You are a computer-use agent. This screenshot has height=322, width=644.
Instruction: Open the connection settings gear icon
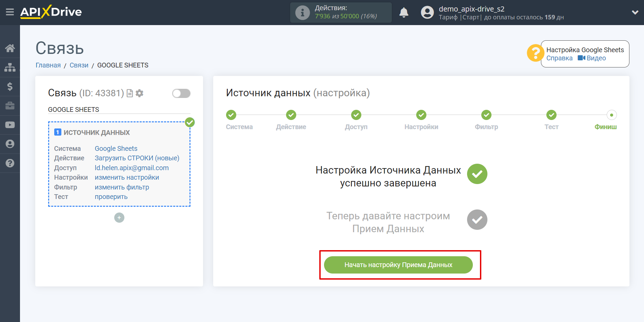139,93
